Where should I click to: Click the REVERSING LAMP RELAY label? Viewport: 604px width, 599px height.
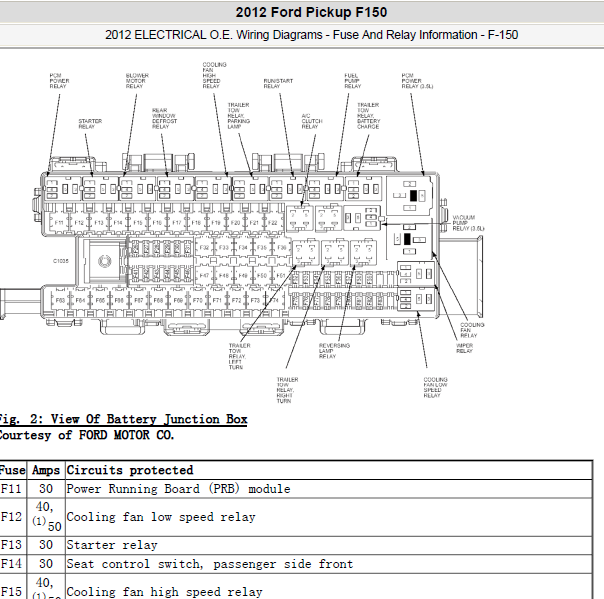tap(334, 351)
